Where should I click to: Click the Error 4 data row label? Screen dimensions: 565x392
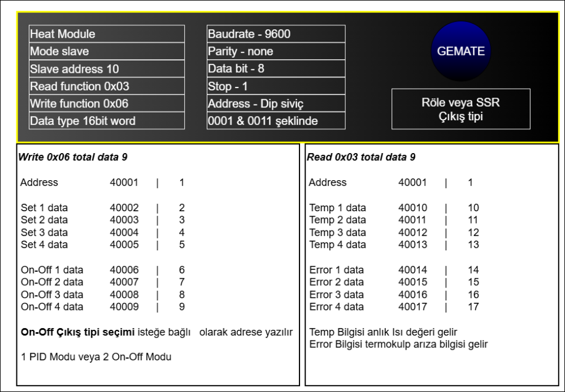click(x=337, y=307)
